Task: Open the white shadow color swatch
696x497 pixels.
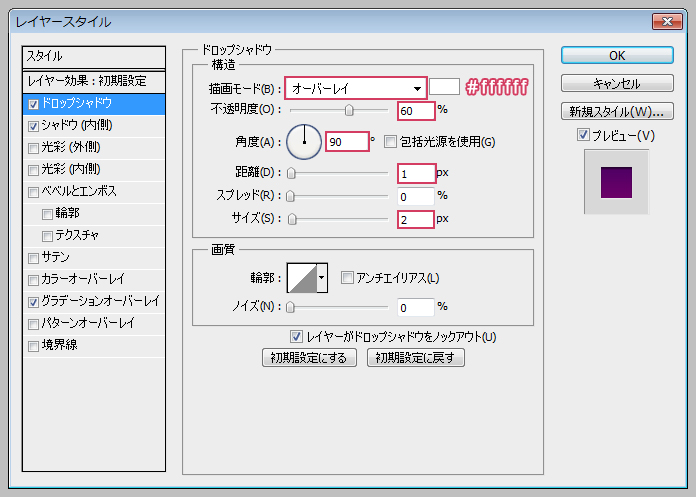Action: tap(444, 87)
